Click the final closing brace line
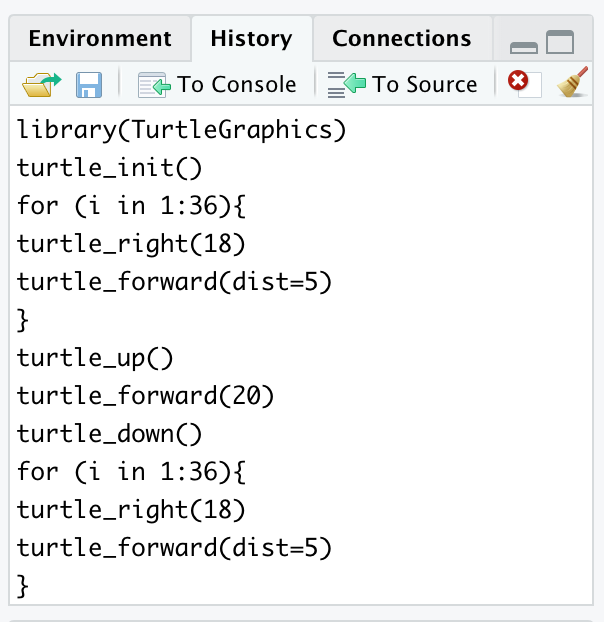This screenshot has width=604, height=622. [x=24, y=586]
